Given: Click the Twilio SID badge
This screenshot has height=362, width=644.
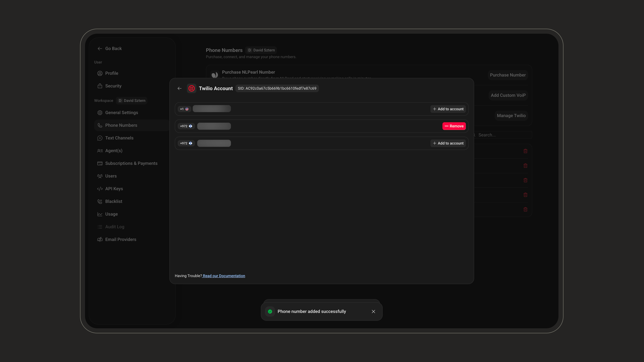Looking at the screenshot, I should click(277, 88).
